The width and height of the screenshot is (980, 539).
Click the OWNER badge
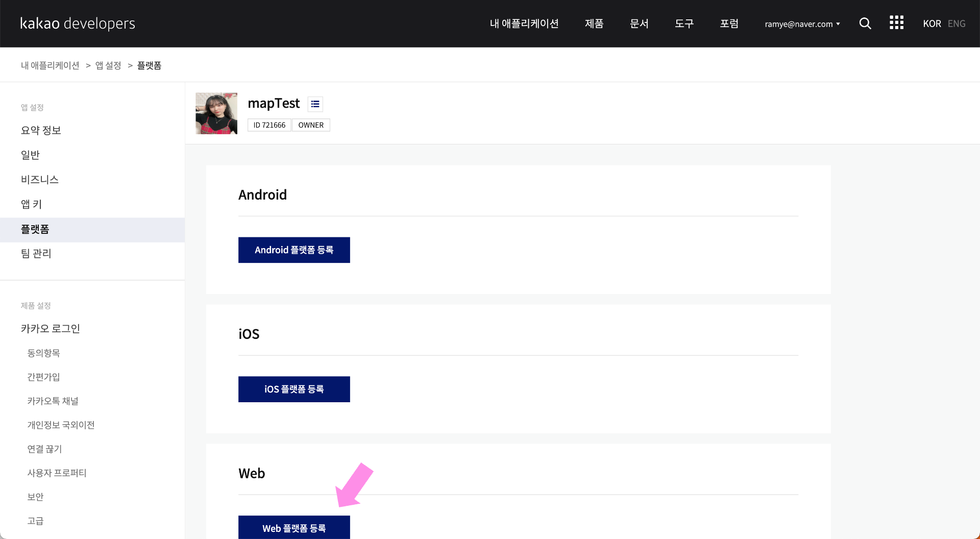coord(311,125)
